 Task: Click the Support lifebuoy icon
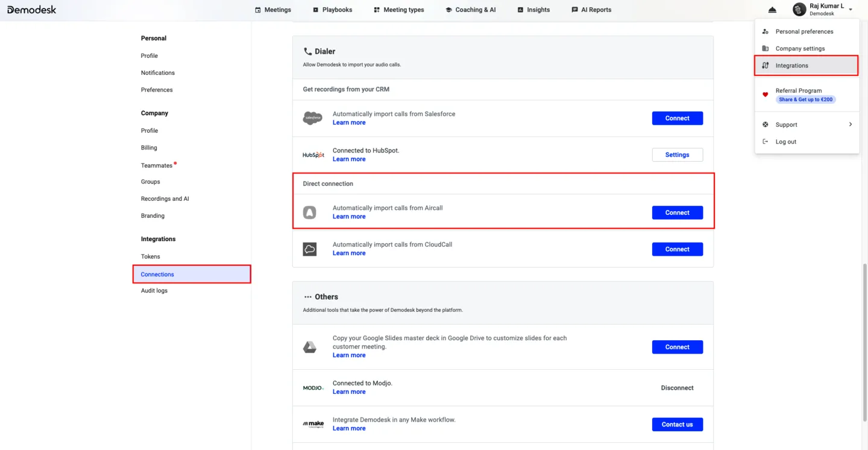pyautogui.click(x=766, y=124)
